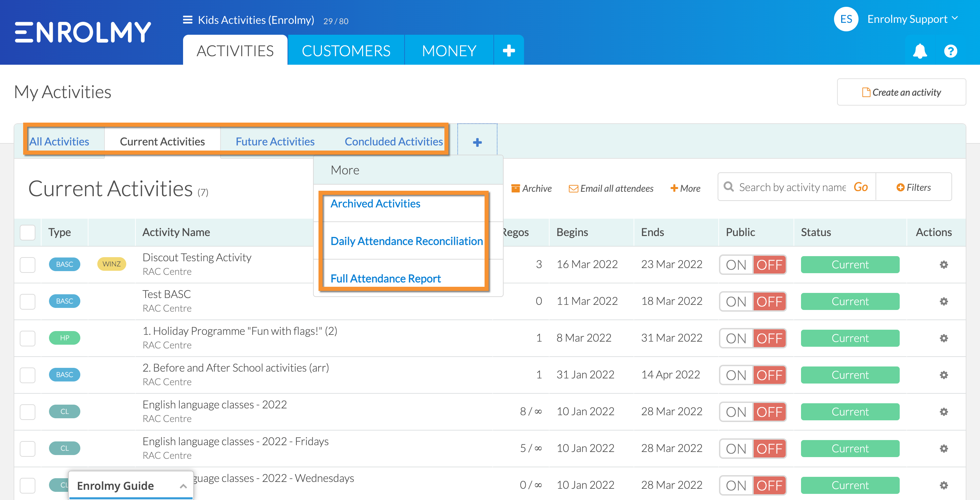Click the search magnifier icon

pyautogui.click(x=729, y=187)
